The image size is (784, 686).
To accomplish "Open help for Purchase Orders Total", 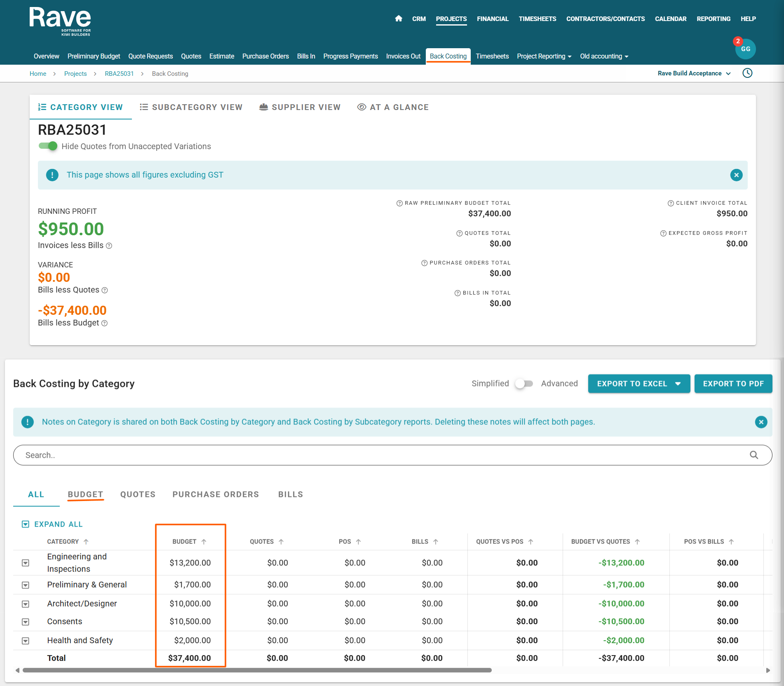I will (424, 263).
